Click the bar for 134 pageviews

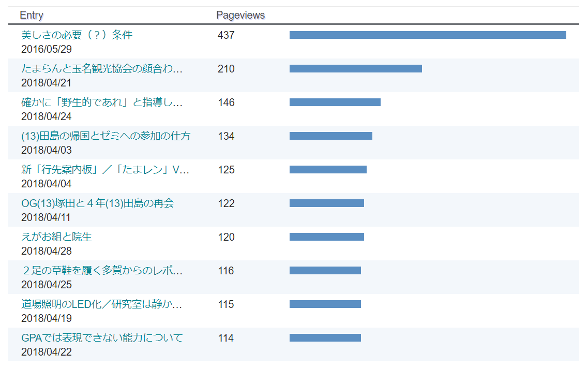point(331,136)
